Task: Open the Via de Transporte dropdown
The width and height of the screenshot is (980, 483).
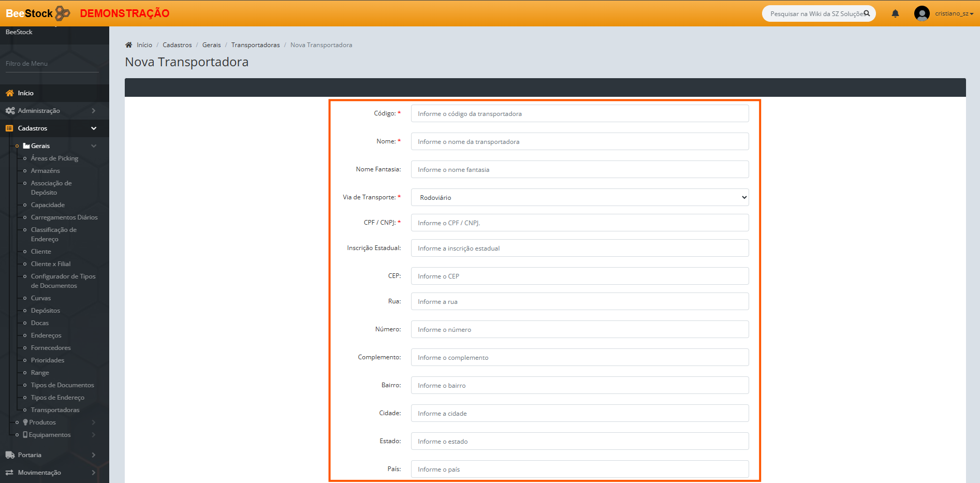Action: [579, 197]
